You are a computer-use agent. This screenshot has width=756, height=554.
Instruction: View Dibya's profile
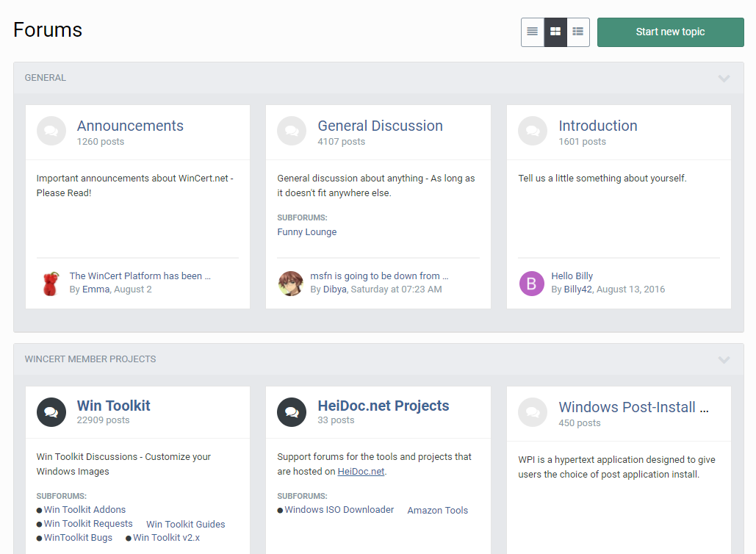334,289
